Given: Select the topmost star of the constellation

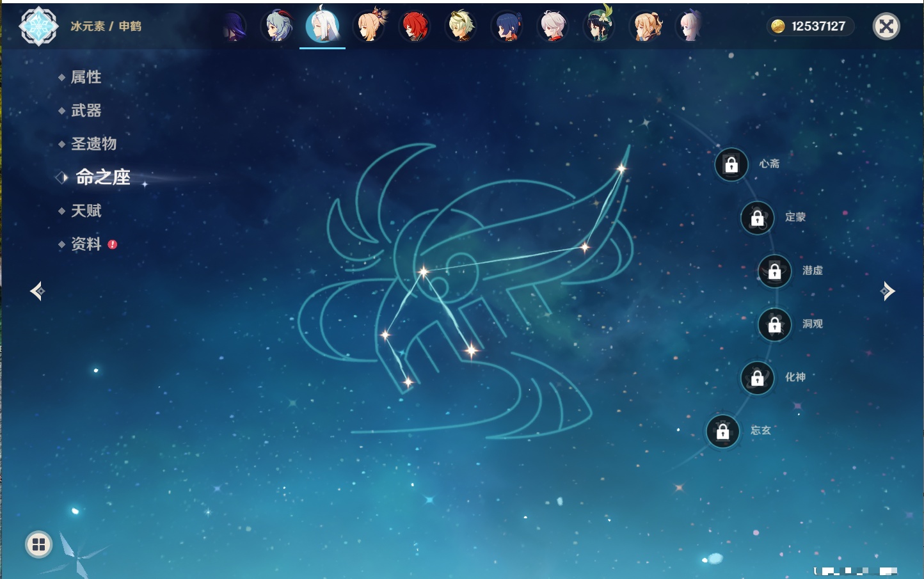Looking at the screenshot, I should (x=621, y=169).
